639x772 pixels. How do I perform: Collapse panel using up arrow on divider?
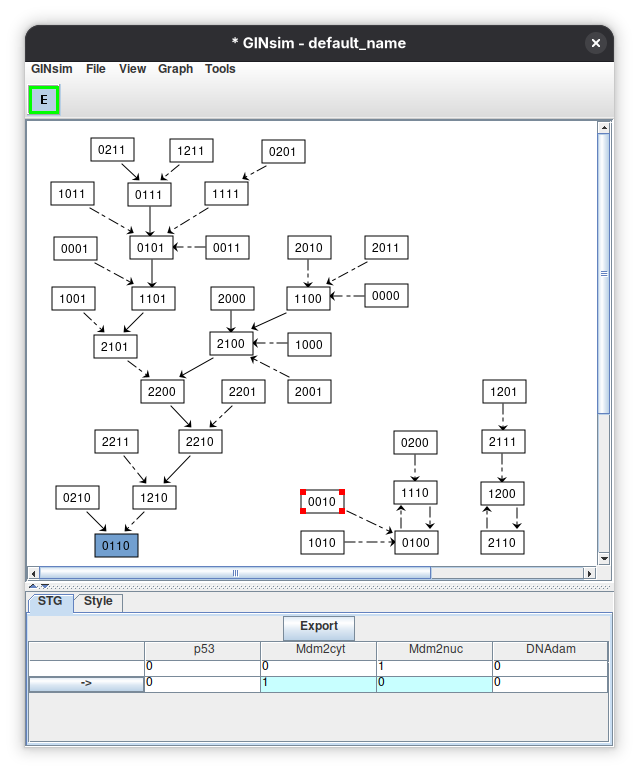click(33, 586)
